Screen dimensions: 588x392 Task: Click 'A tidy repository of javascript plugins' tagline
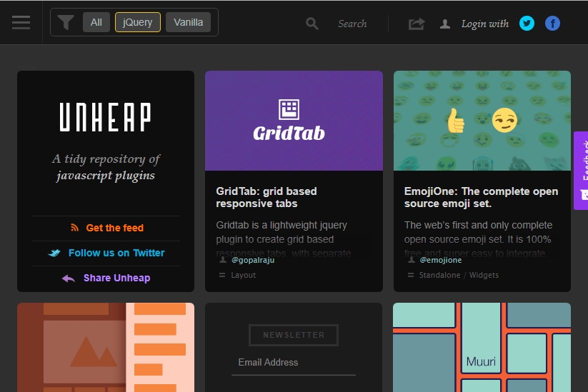pos(106,167)
